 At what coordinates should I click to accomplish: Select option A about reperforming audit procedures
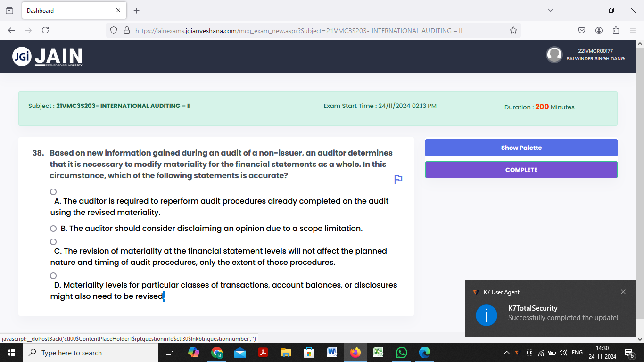pos(53,192)
